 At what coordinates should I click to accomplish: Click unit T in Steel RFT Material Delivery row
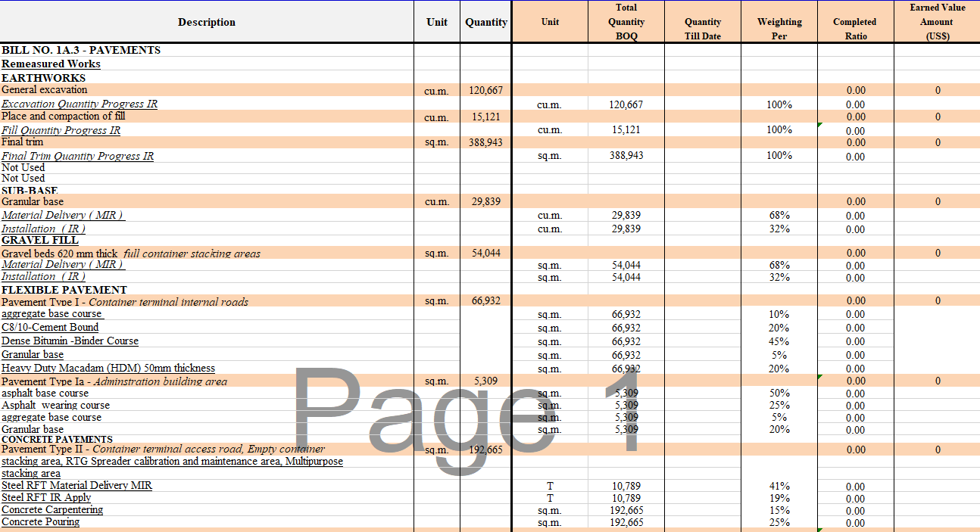550,486
